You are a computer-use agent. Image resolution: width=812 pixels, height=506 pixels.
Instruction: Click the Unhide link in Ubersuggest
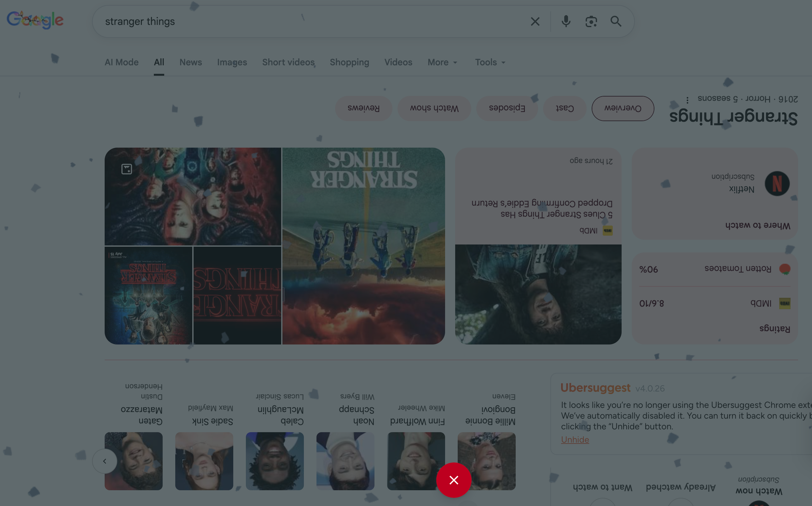pyautogui.click(x=575, y=440)
